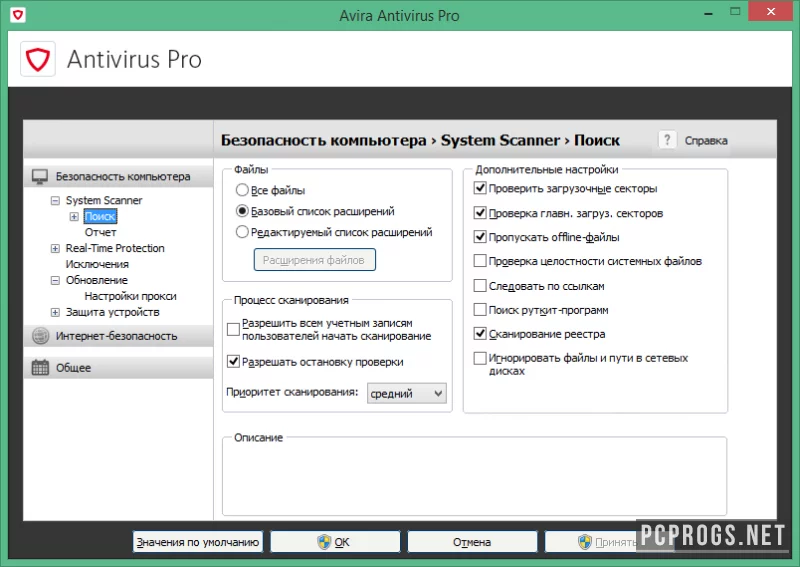This screenshot has width=800, height=567.
Task: Select Базовый список расширений option
Action: click(x=242, y=211)
